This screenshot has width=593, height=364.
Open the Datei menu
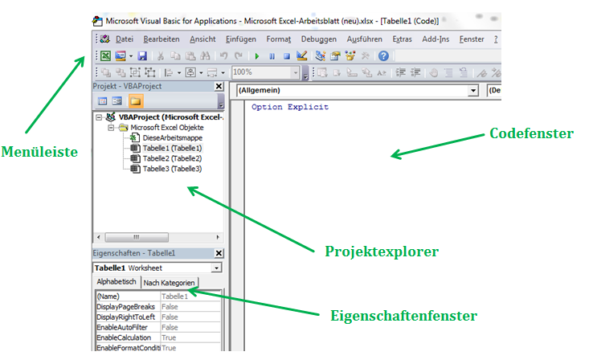[125, 39]
